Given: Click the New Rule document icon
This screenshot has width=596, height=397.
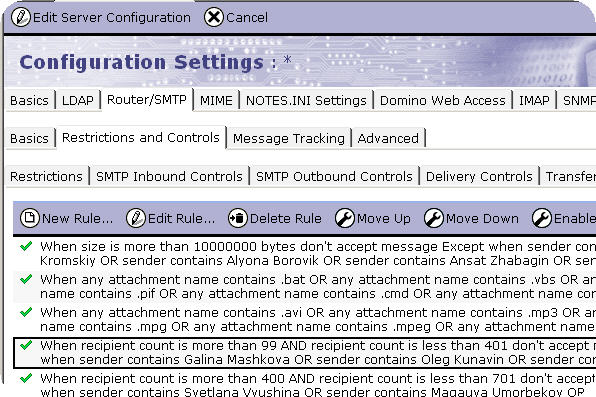Looking at the screenshot, I should [x=30, y=218].
